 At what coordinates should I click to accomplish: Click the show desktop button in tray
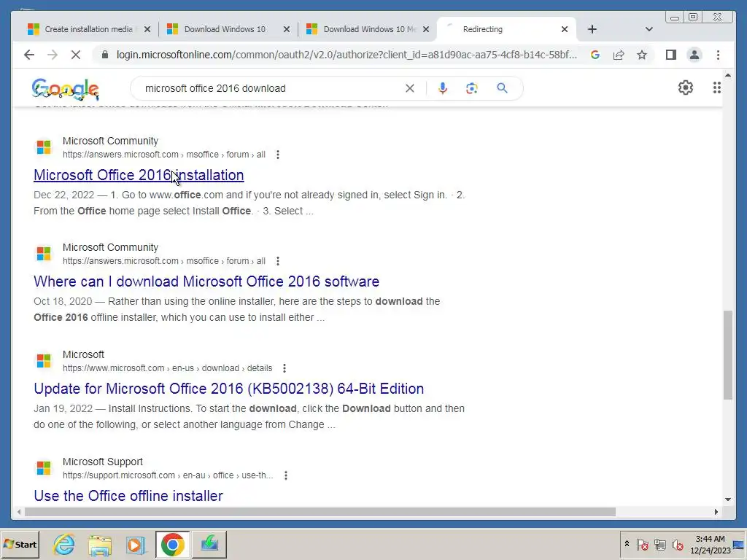740,544
